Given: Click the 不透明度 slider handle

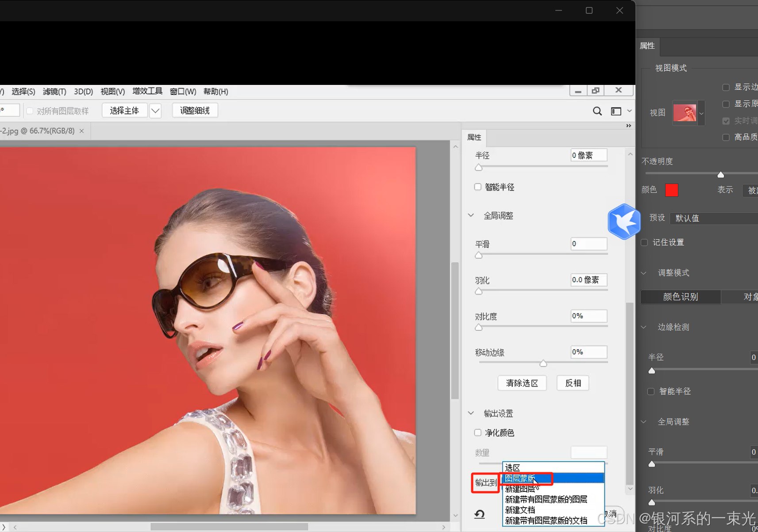Looking at the screenshot, I should click(721, 175).
